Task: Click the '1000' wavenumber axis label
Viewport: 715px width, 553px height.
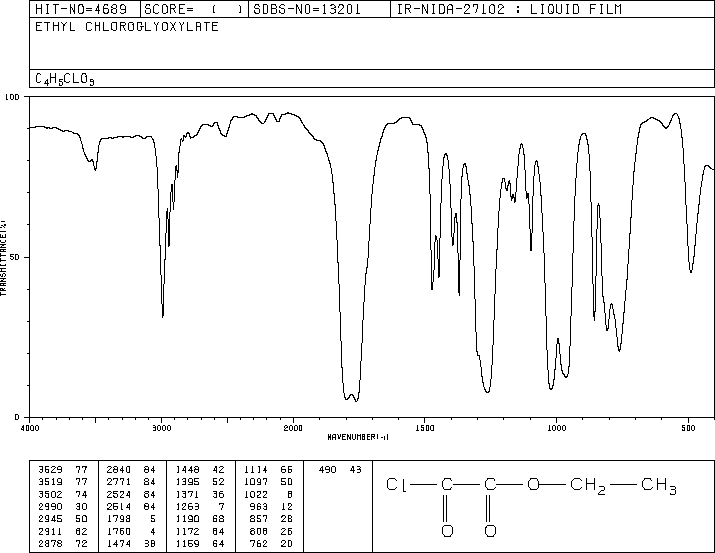Action: 556,428
